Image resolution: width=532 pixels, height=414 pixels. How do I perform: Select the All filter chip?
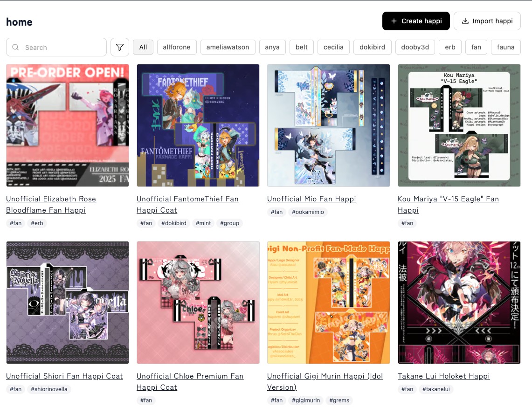pos(143,47)
